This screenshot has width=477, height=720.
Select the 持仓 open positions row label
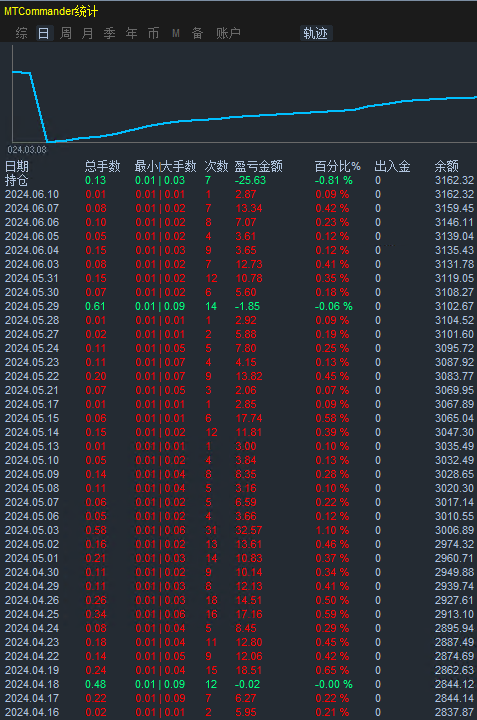click(17, 180)
